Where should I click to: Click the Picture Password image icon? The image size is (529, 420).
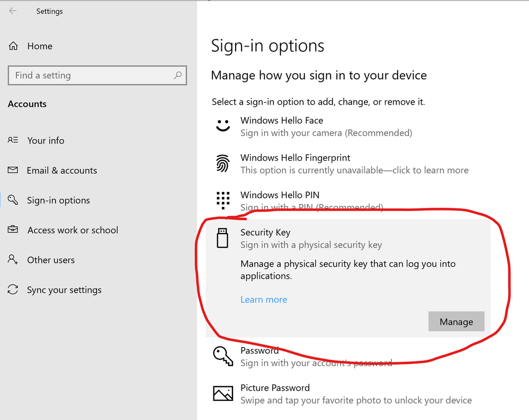pyautogui.click(x=223, y=394)
